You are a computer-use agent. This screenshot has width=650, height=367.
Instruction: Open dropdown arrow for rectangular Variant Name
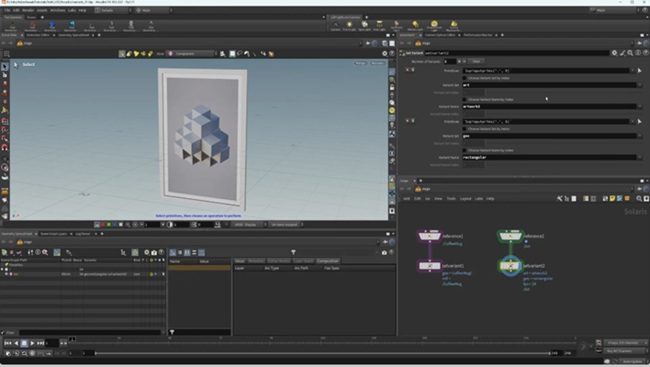click(x=640, y=158)
